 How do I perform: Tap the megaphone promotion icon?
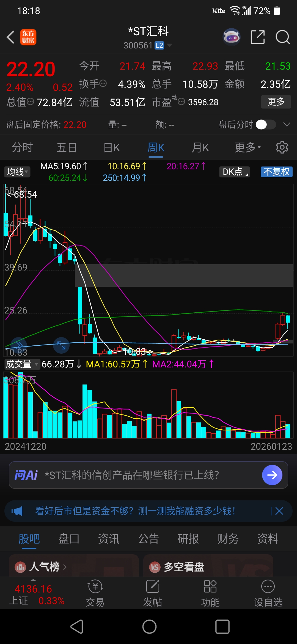pyautogui.click(x=17, y=511)
